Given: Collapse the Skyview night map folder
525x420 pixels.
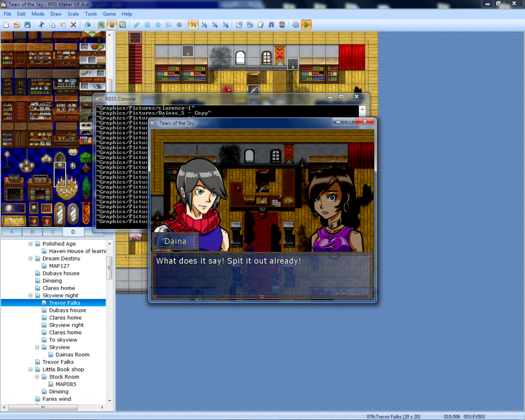Looking at the screenshot, I should click(x=30, y=295).
